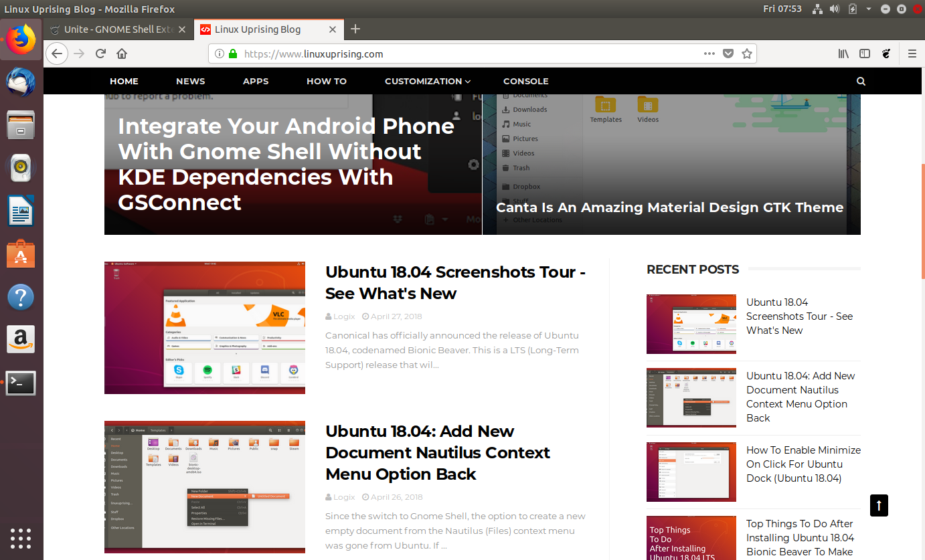
Task: Open the NEWS nav section
Action: (x=191, y=81)
